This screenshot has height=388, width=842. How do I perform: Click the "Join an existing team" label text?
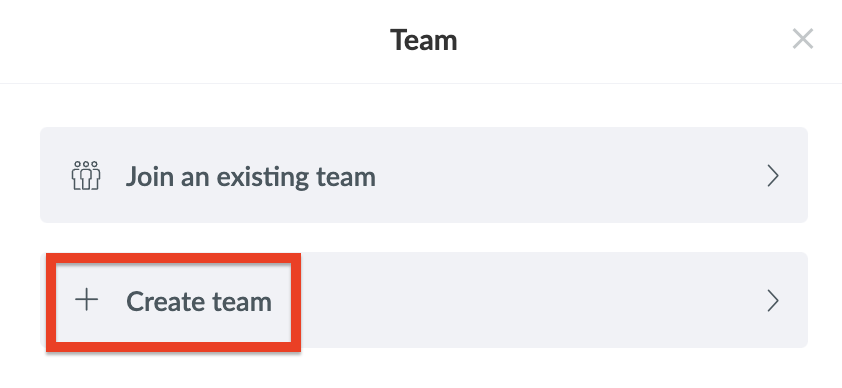point(251,177)
